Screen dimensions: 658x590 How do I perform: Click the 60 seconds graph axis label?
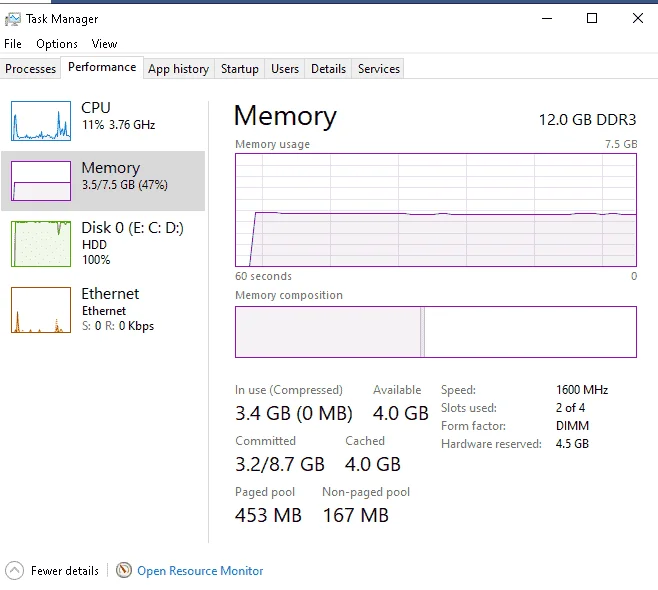[263, 276]
